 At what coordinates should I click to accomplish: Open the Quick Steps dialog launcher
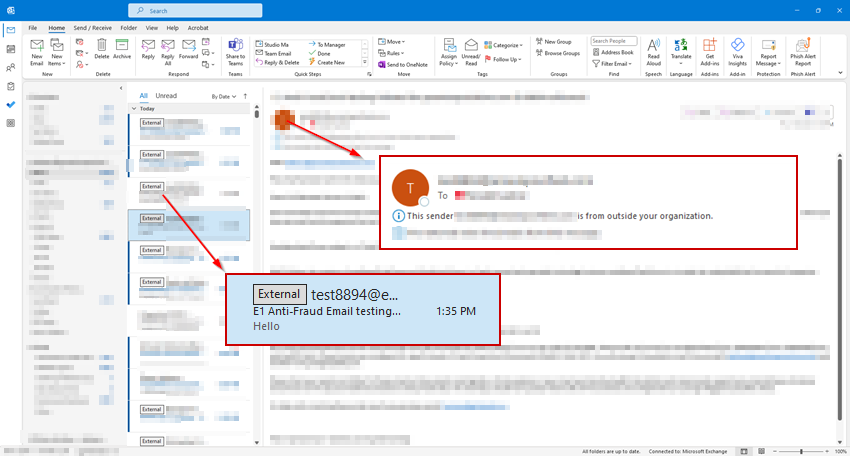[x=369, y=74]
